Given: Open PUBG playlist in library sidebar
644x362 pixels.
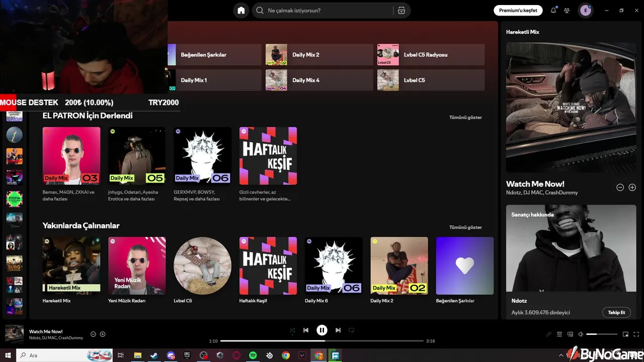Looking at the screenshot, I should (x=14, y=263).
